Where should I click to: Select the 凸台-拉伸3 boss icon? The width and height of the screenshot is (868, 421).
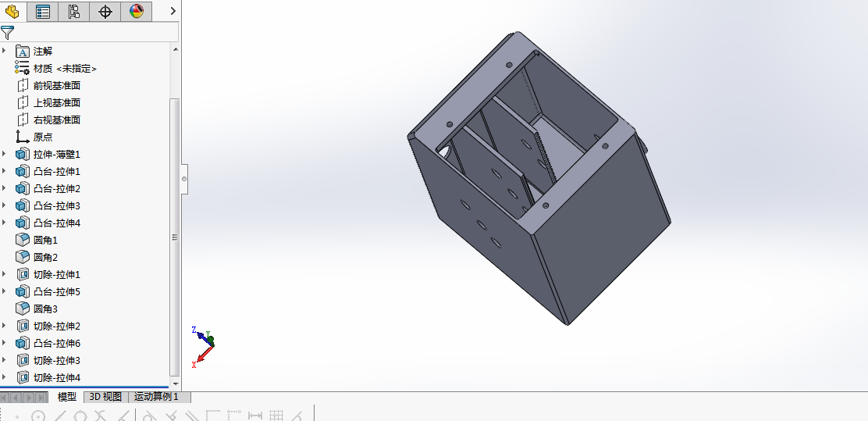pyautogui.click(x=22, y=205)
